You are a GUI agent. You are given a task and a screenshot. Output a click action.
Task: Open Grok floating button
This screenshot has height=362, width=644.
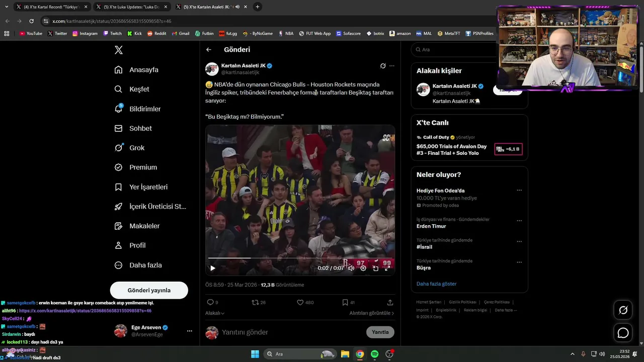(623, 310)
